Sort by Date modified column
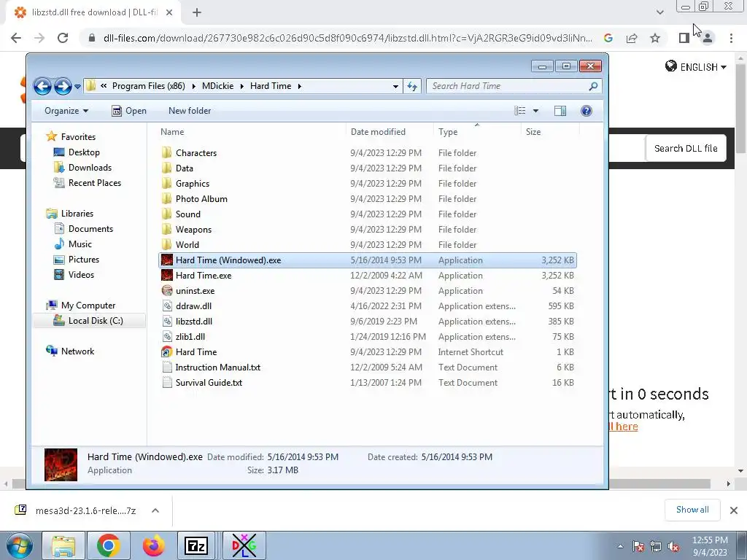Screen dimensions: 747x560 pos(378,132)
